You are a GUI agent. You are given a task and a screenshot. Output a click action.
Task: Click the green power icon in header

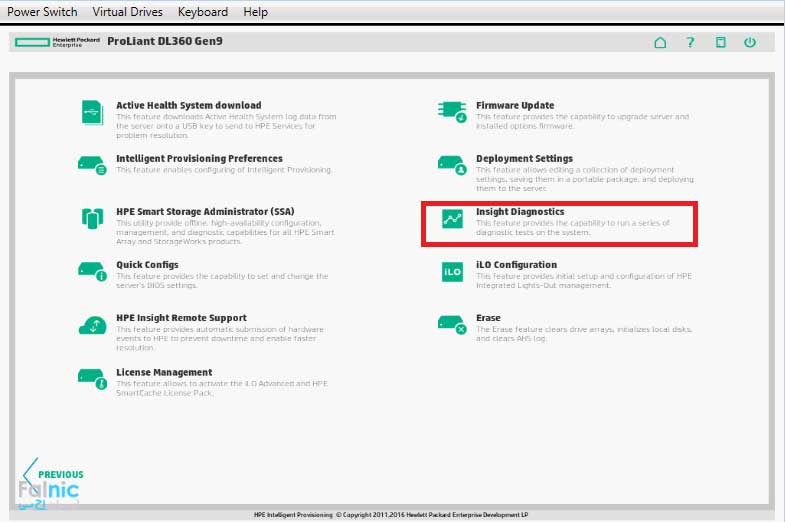coord(750,43)
